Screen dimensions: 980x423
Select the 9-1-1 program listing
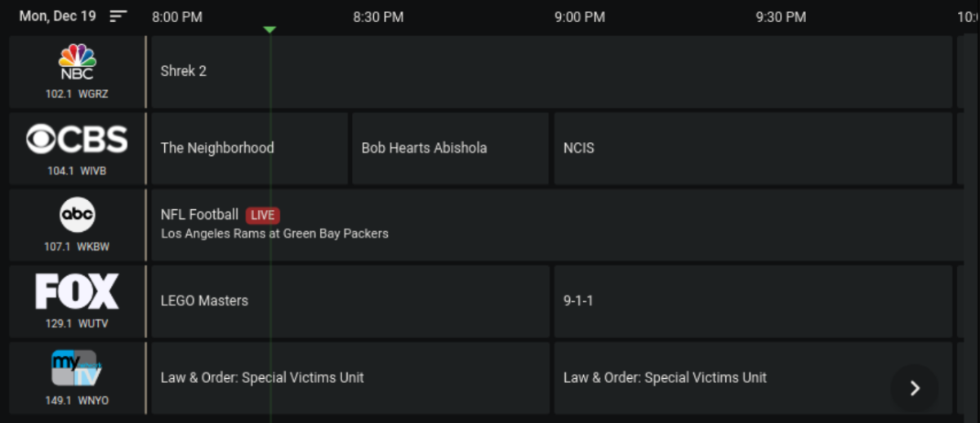753,301
